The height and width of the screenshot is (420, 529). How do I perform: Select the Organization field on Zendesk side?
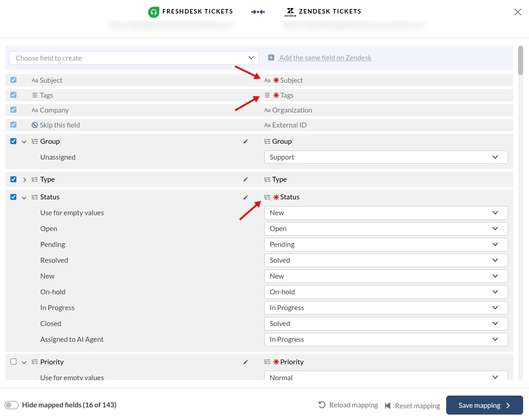[x=292, y=110]
